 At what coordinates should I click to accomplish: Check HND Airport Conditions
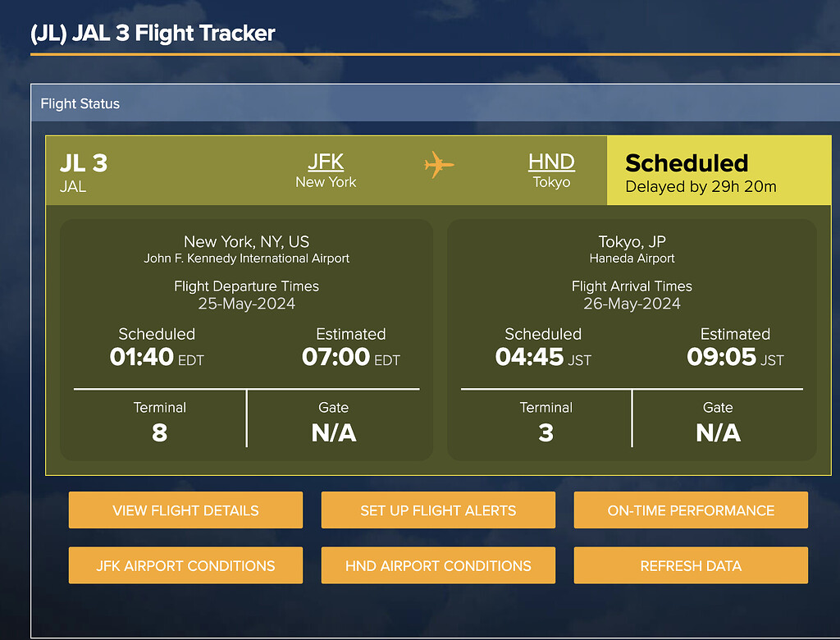pyautogui.click(x=438, y=566)
